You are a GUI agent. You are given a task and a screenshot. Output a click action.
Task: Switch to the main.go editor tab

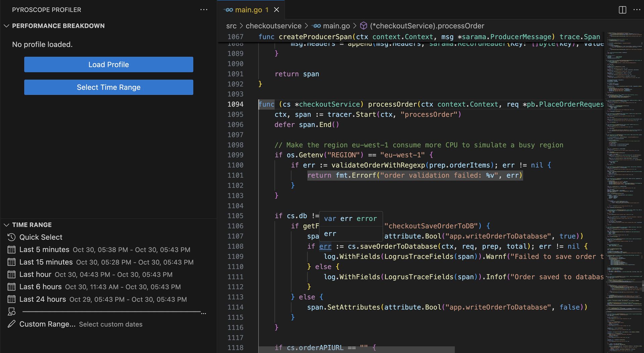tap(248, 10)
